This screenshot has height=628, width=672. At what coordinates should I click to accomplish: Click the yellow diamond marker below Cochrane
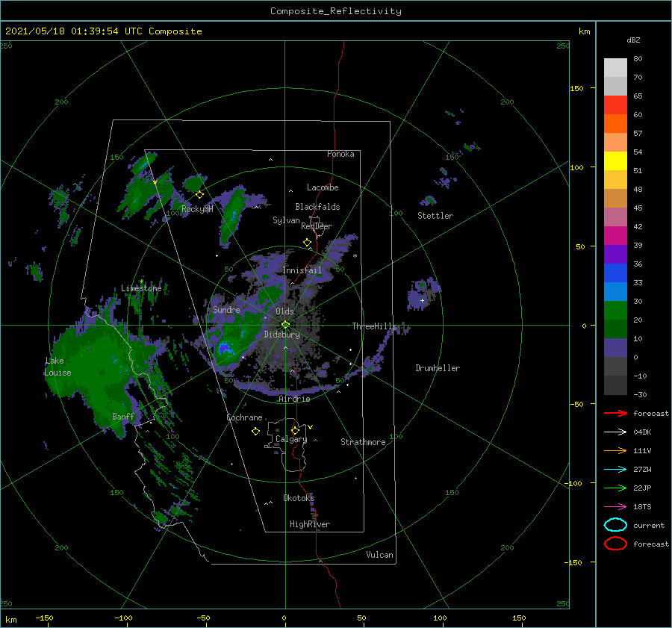click(255, 432)
